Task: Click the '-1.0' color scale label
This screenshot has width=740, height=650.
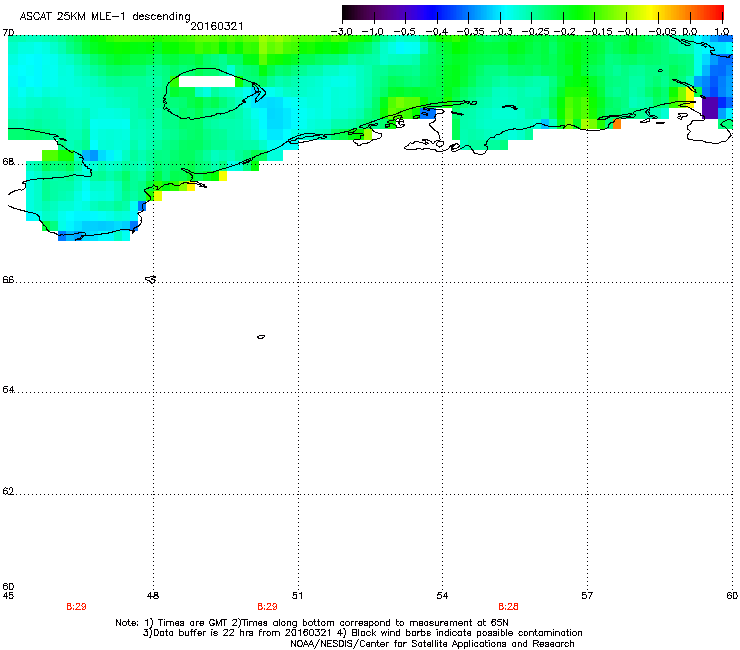Action: [373, 32]
